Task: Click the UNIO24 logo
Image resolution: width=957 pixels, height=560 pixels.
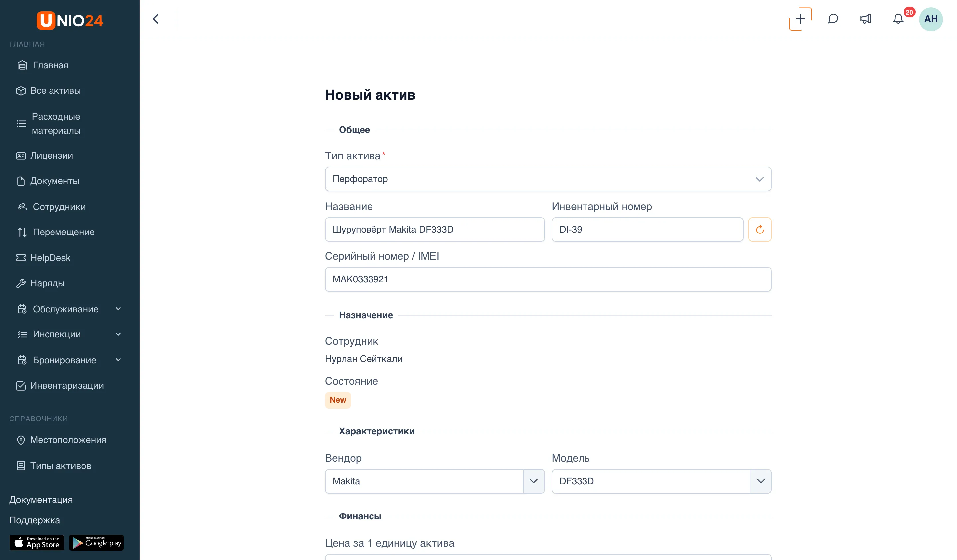Action: click(x=69, y=20)
